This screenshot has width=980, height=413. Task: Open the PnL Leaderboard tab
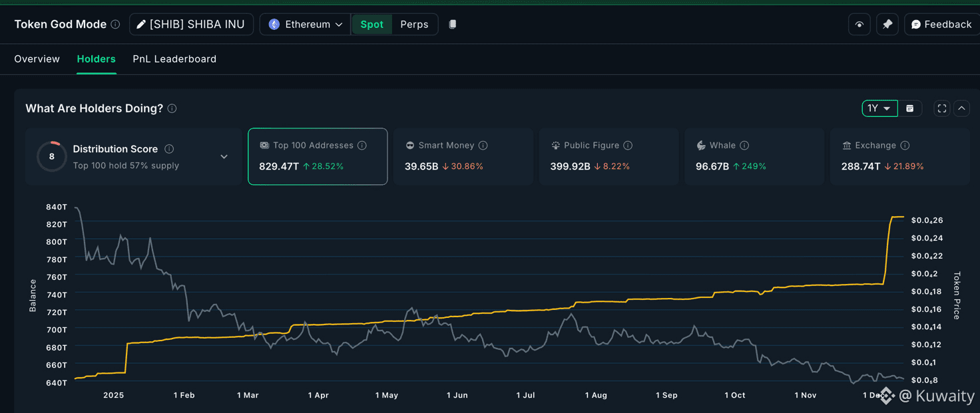[174, 59]
